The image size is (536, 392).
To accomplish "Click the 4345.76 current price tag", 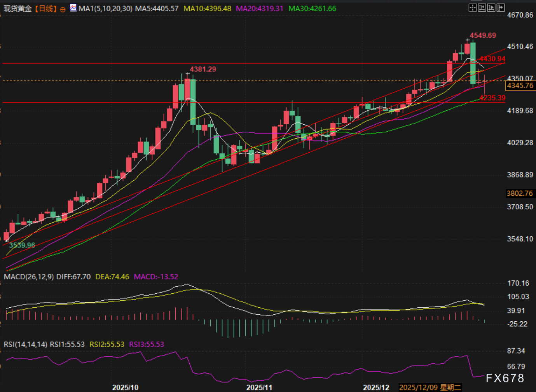I will (520, 85).
